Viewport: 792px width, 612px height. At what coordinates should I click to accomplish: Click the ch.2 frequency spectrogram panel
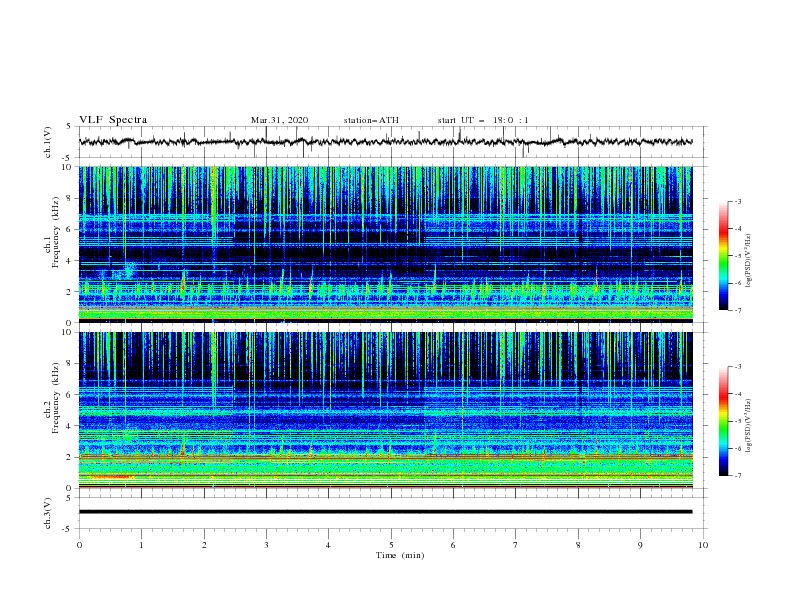385,410
